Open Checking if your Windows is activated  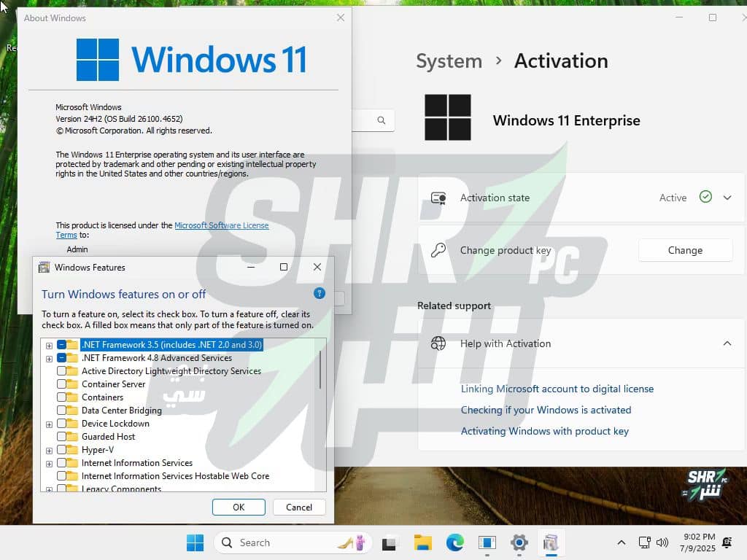(x=546, y=410)
